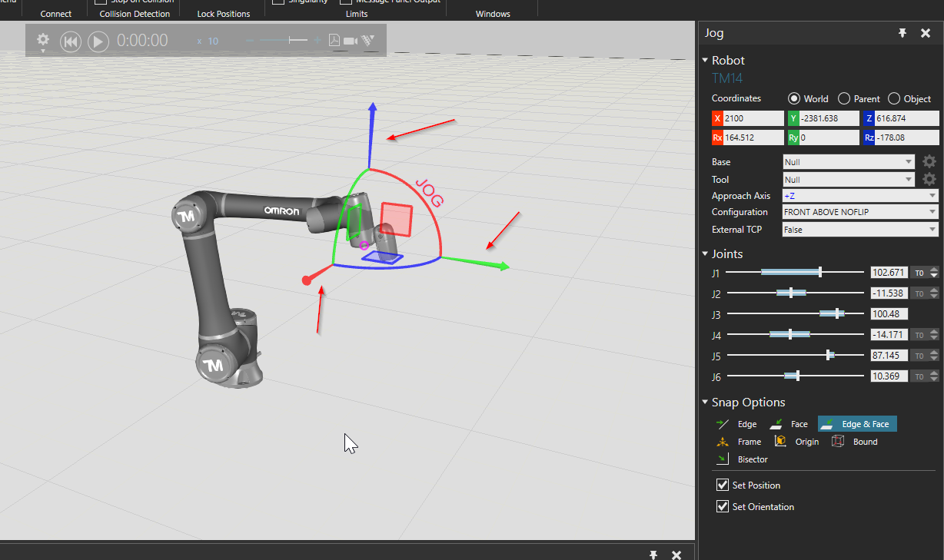Select the Edge & Face snap option

pyautogui.click(x=857, y=424)
